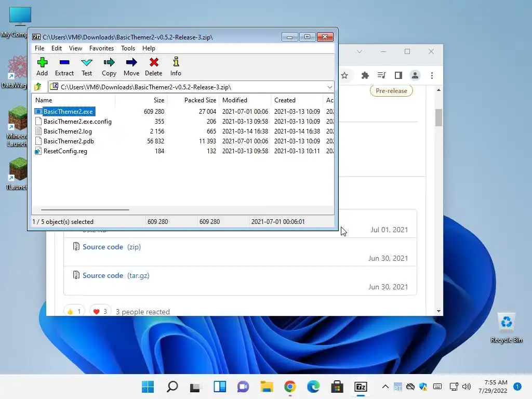Expand the 7-Zip address path dropdown
This screenshot has height=399, width=532.
click(329, 87)
